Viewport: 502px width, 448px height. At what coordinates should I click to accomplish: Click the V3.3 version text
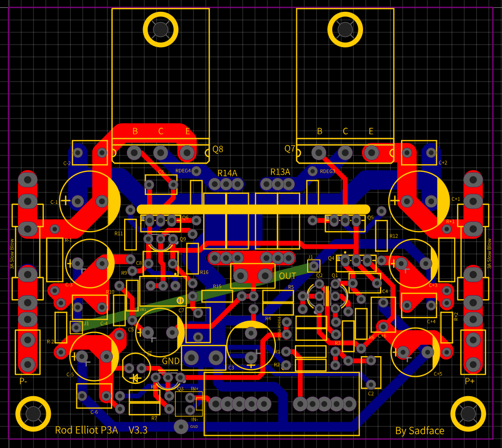[x=138, y=430]
